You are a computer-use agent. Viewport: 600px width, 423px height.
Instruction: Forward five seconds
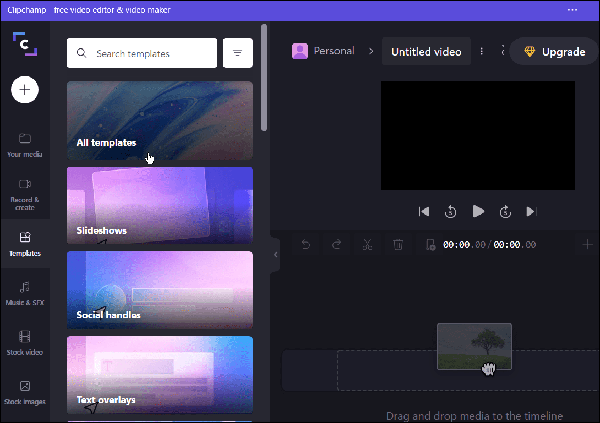click(x=505, y=211)
